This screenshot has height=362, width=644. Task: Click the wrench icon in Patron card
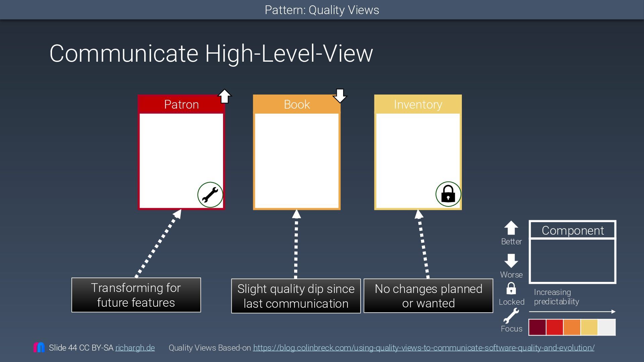[210, 195]
